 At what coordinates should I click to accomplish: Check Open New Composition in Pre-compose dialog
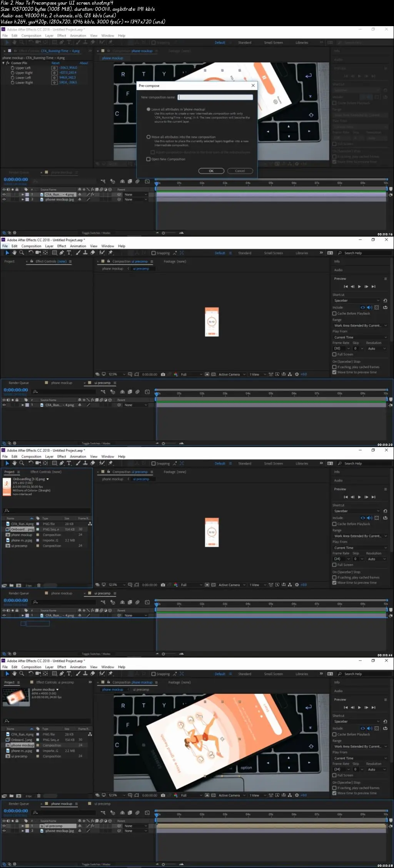(149, 159)
